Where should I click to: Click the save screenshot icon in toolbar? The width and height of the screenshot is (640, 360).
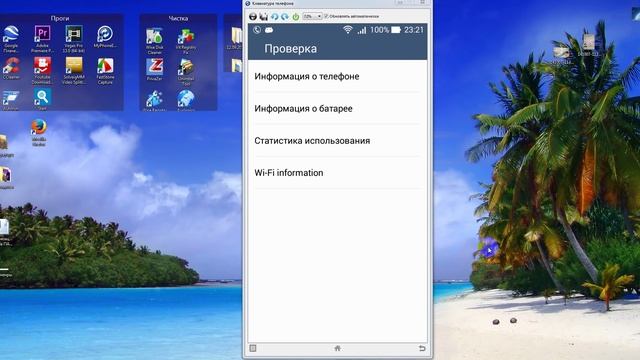264,16
